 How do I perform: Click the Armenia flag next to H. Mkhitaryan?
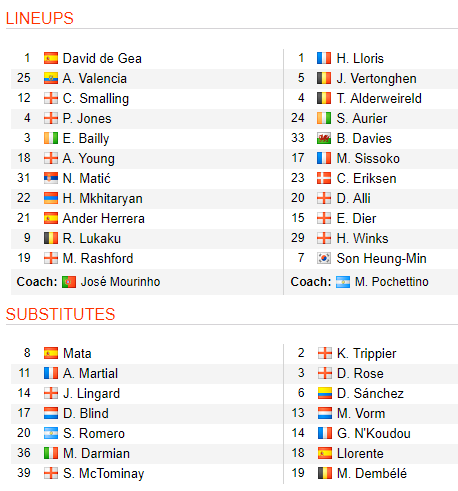pos(51,198)
